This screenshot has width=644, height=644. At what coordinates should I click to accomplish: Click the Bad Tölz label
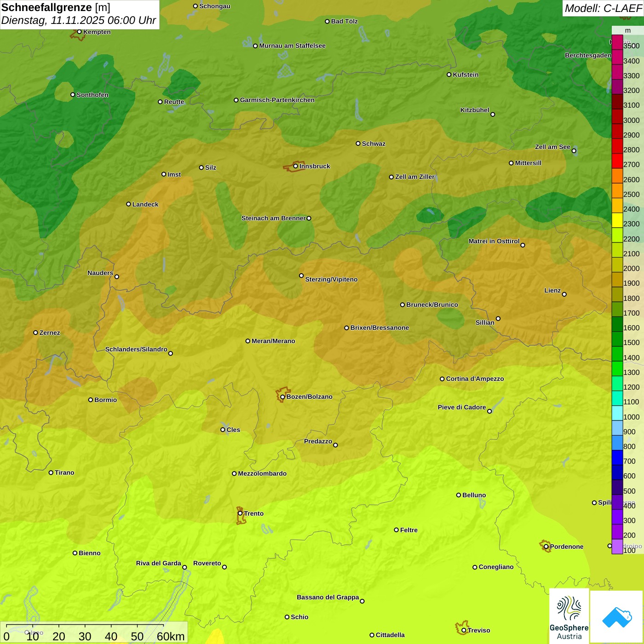click(344, 21)
